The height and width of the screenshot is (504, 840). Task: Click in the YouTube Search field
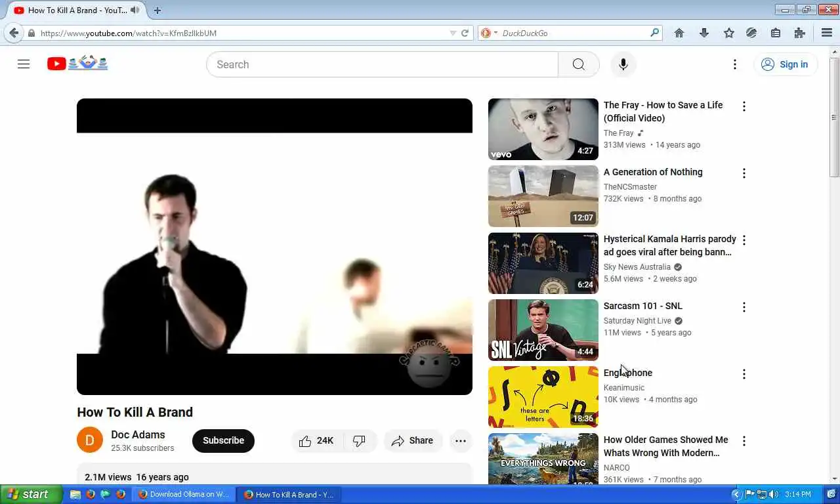tap(382, 64)
